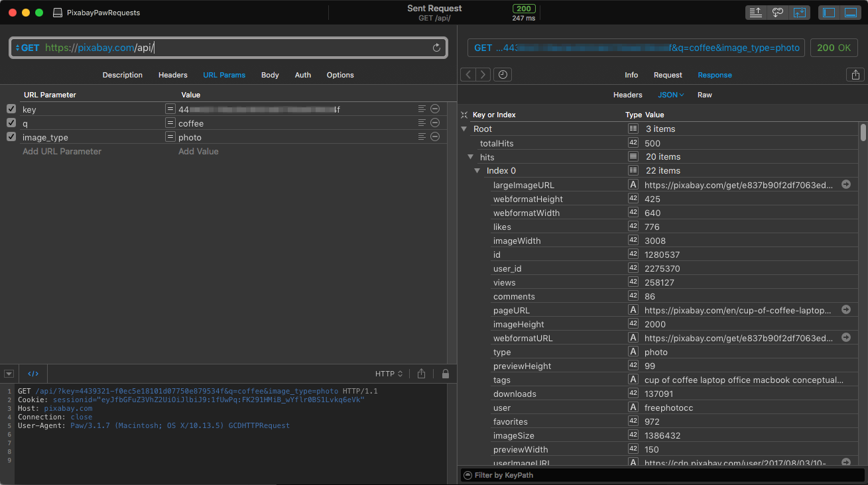The image size is (868, 485).
Task: Go forward to next response arrow
Action: pyautogui.click(x=484, y=75)
